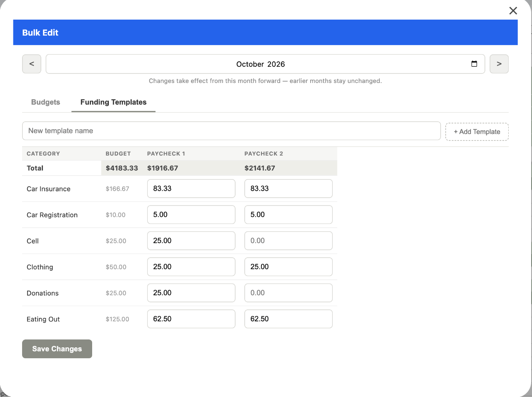The width and height of the screenshot is (532, 397).
Task: Go to previous month with the < arrow
Action: point(32,64)
